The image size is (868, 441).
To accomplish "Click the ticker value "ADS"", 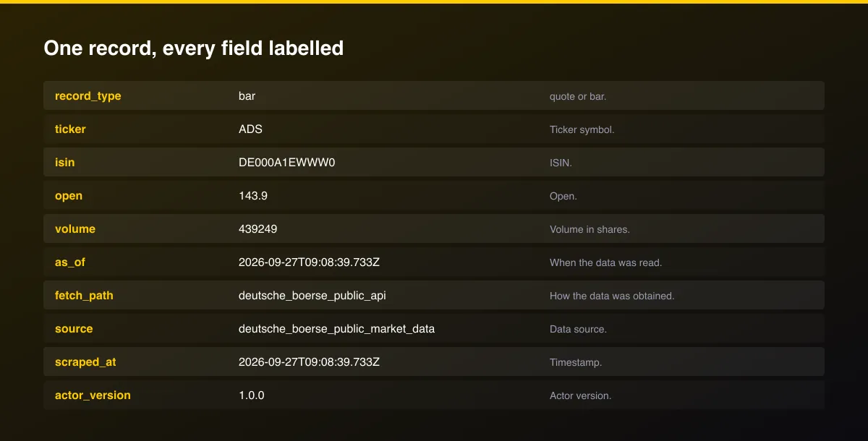I will point(250,129).
